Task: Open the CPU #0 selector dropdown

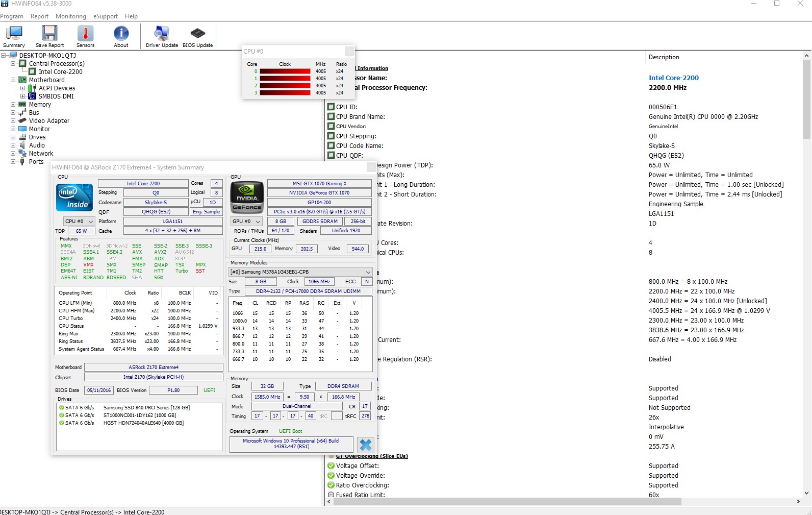Action: pyautogui.click(x=79, y=221)
